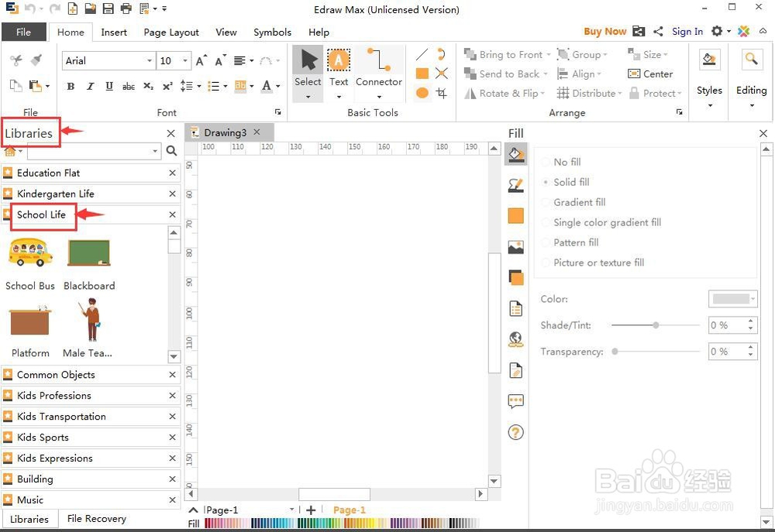Pick the orange rectangle shape tool

point(422,74)
